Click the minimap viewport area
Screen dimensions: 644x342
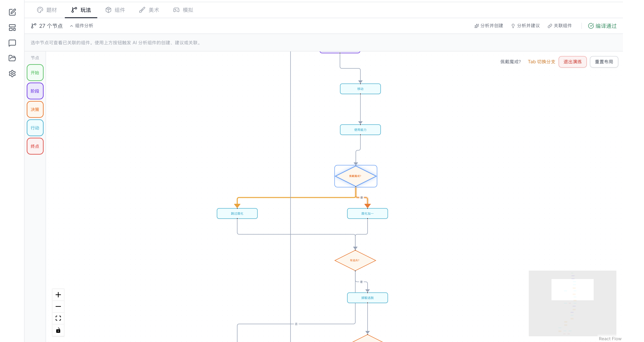(573, 289)
